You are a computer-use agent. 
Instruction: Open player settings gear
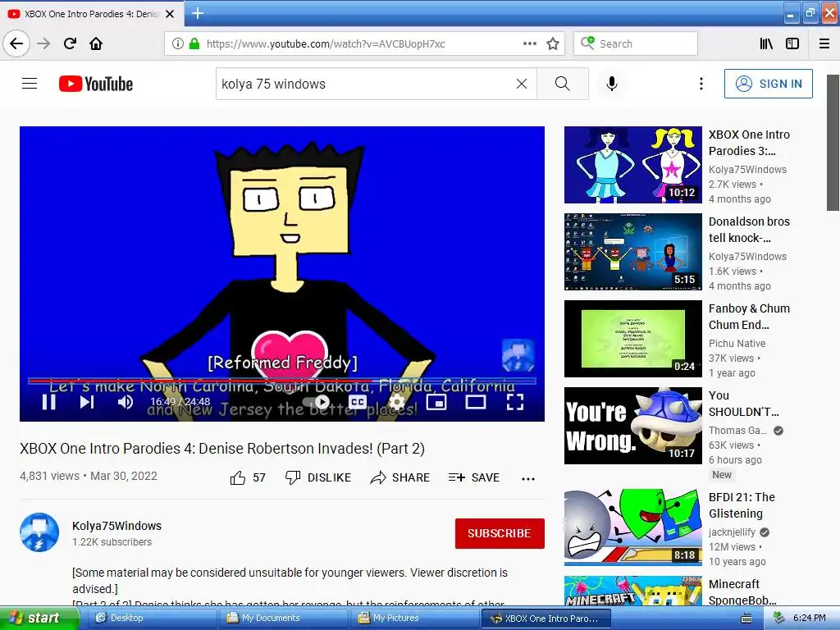tap(396, 402)
